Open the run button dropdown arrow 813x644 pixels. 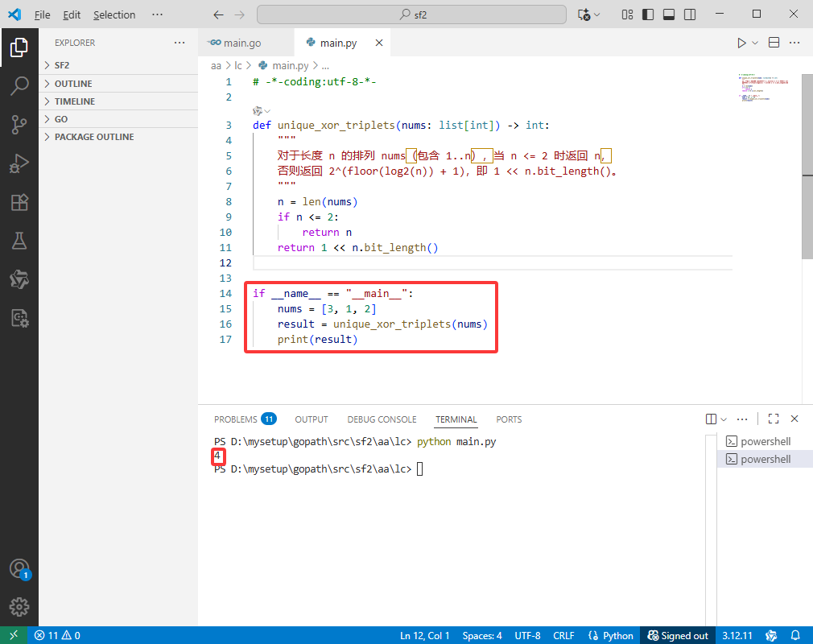pos(755,43)
